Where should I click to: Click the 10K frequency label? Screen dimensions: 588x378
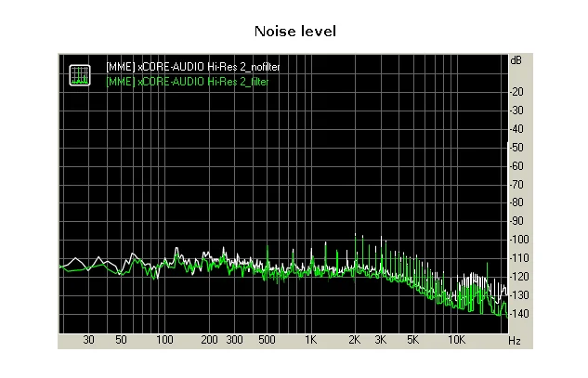[457, 340]
